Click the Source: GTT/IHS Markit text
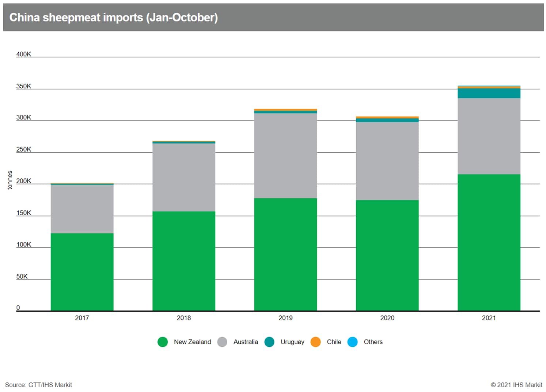 tap(38, 385)
